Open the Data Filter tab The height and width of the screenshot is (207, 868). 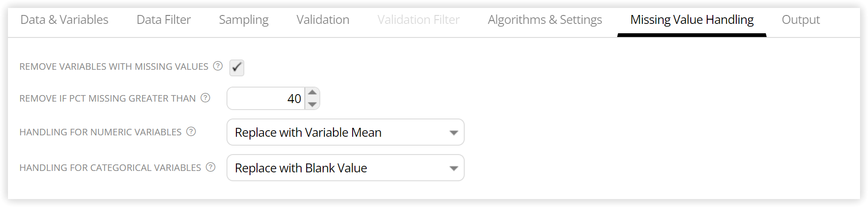(x=164, y=20)
